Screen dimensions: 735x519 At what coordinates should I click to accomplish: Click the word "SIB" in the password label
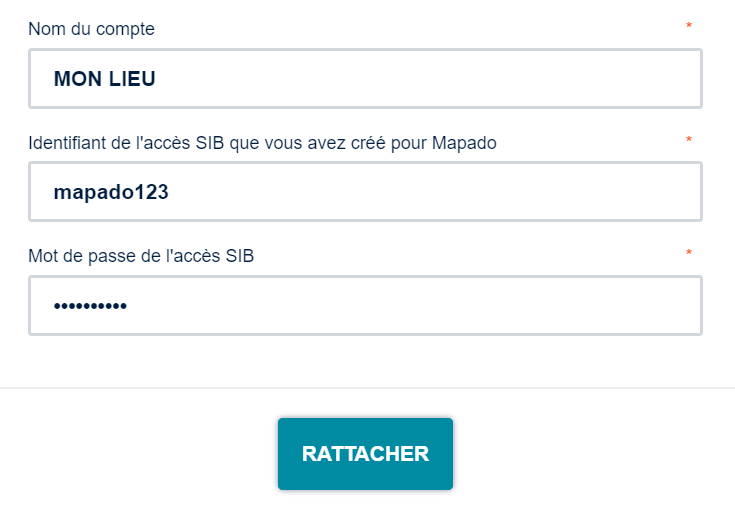[x=239, y=256]
